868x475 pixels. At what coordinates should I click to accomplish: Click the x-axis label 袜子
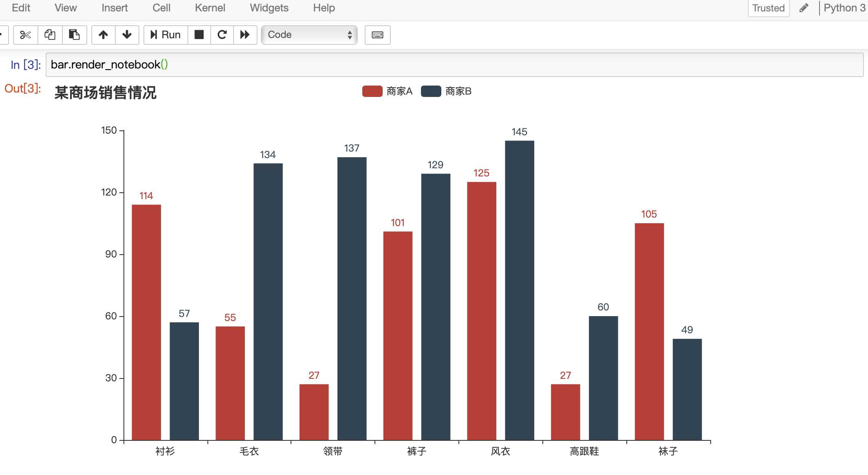click(668, 451)
